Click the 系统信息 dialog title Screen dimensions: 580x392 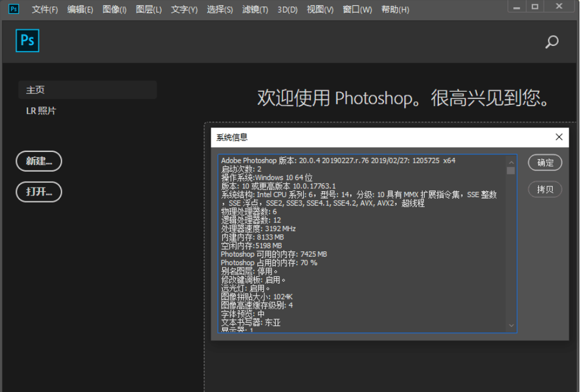click(232, 138)
